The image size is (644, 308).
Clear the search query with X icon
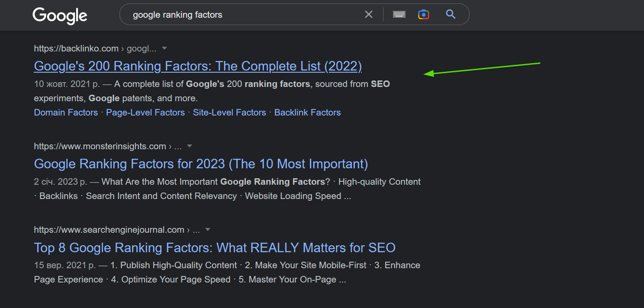pyautogui.click(x=368, y=15)
